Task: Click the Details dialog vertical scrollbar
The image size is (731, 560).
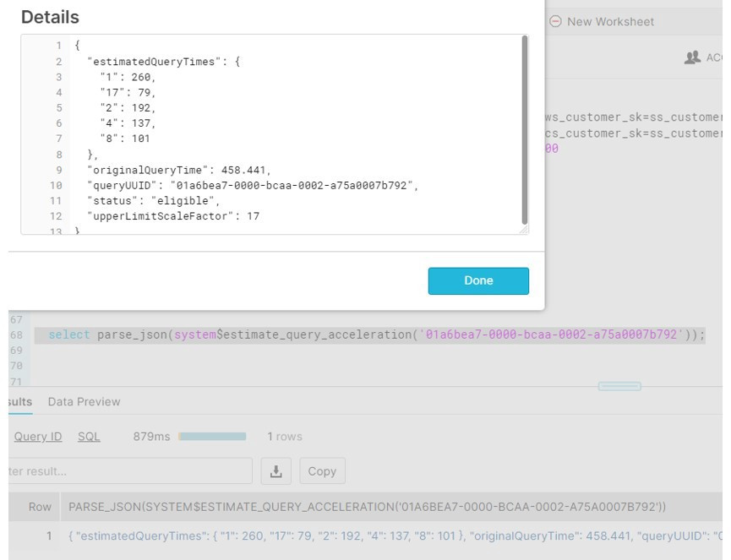Action: [525, 130]
